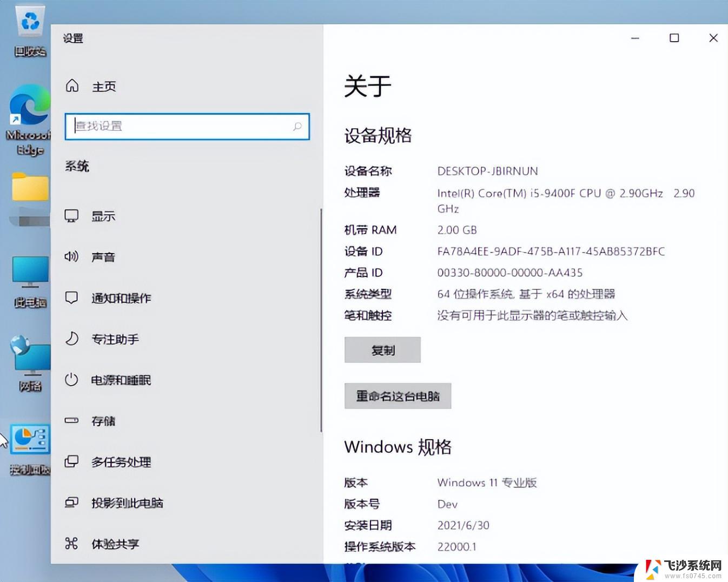Click the storage drive icon
Screen dimensions: 728x582
point(71,420)
